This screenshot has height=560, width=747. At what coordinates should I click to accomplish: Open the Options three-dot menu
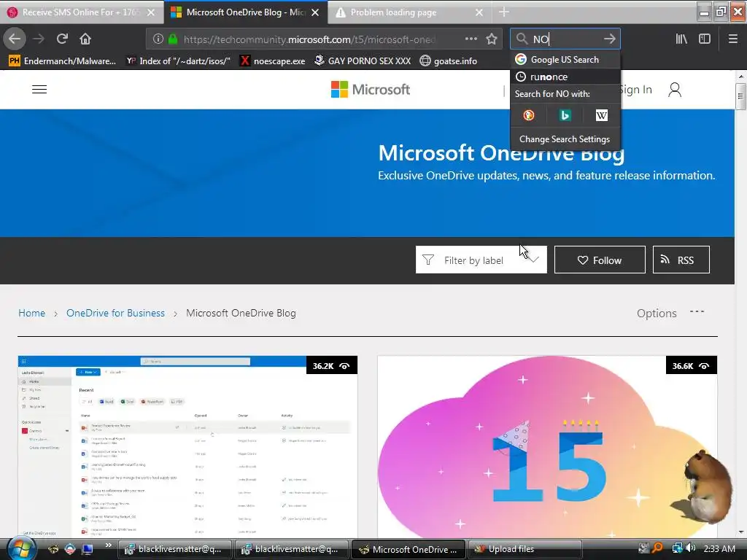pyautogui.click(x=697, y=312)
